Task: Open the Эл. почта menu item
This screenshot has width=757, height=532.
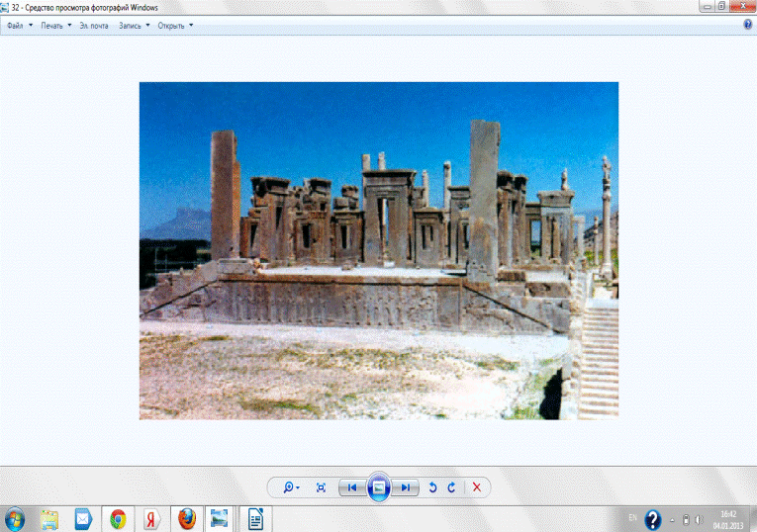Action: click(x=94, y=26)
